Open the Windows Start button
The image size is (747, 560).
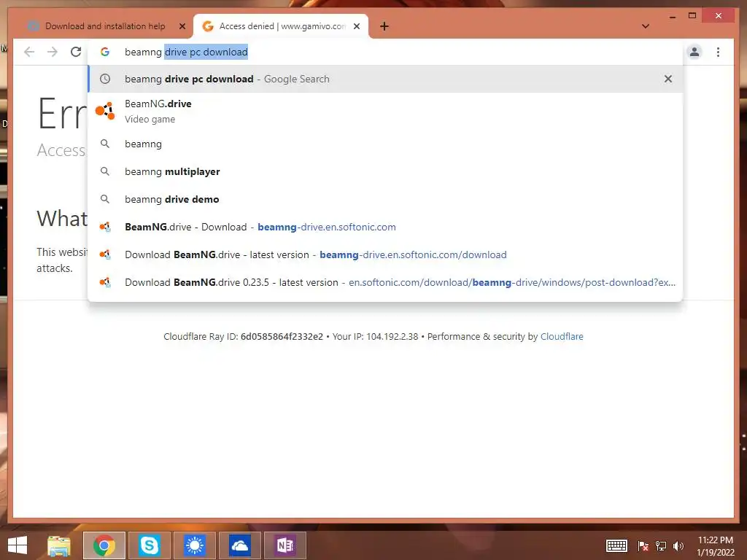coord(18,545)
